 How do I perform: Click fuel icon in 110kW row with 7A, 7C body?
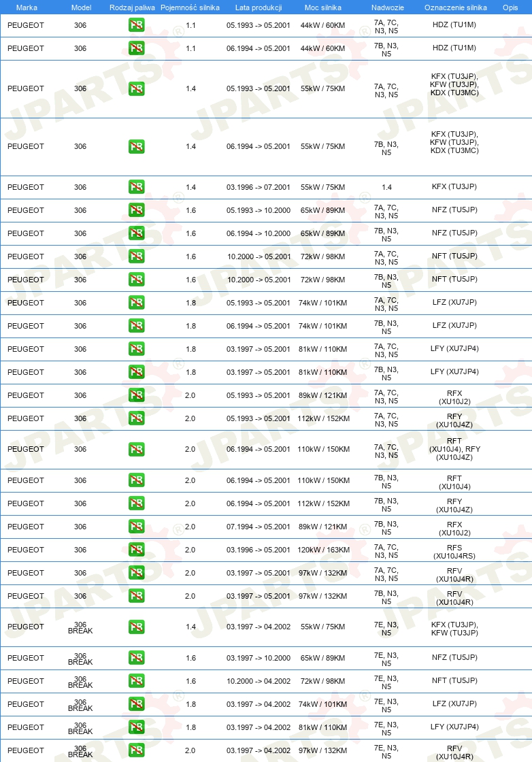click(x=137, y=449)
